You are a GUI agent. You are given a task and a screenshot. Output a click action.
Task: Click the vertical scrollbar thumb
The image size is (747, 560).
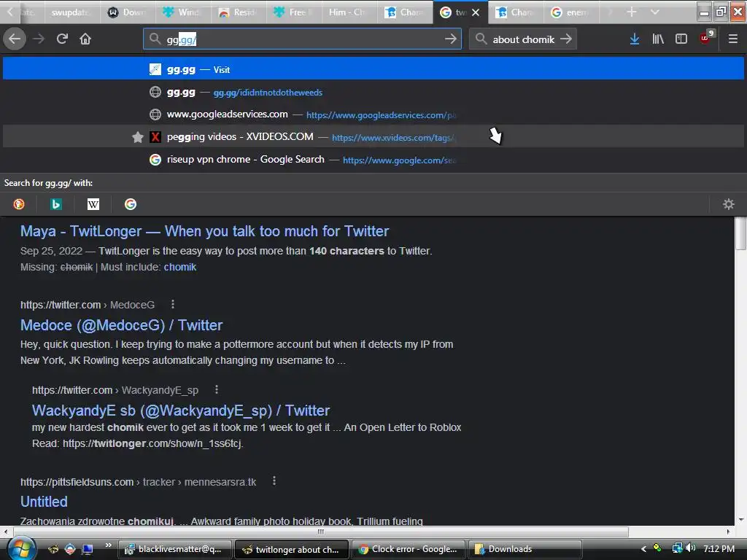740,233
